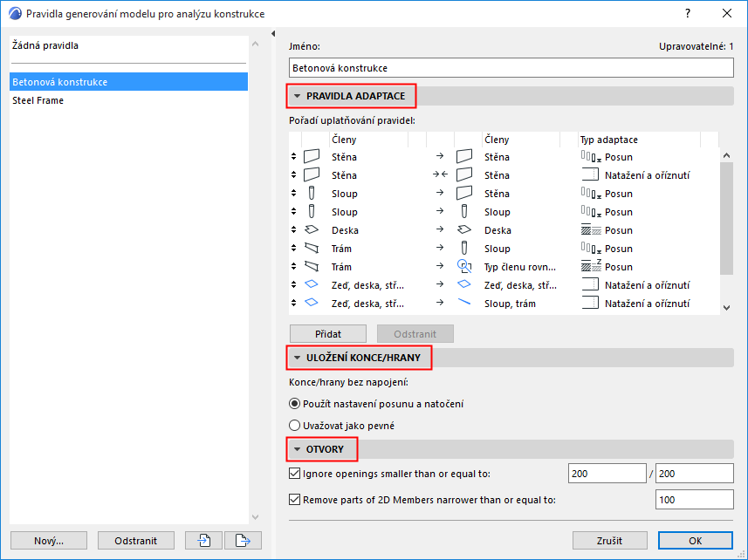Click blue line icon beside 'Sloup, trám'
This screenshot has height=560, width=748.
pos(464,304)
